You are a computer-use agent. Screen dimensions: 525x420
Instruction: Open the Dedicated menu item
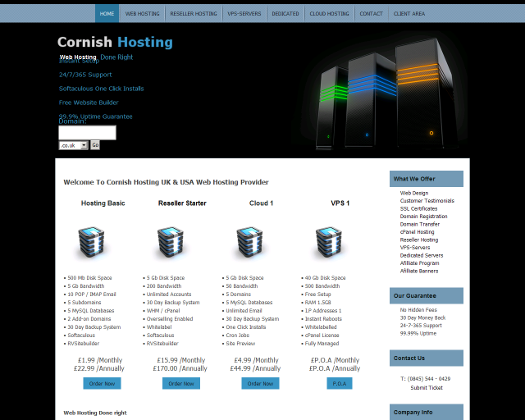(x=285, y=14)
